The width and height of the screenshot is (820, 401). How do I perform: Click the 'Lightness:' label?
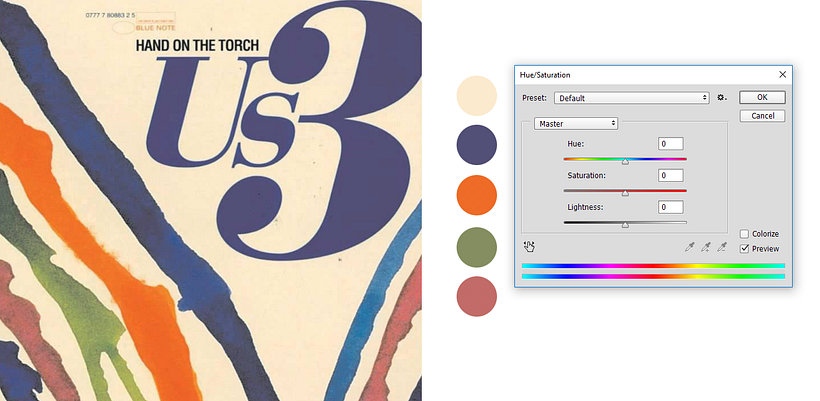585,207
